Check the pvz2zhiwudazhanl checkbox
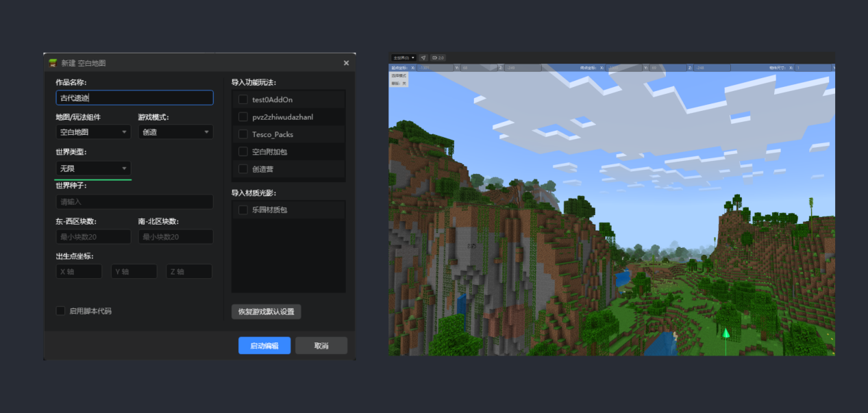 243,117
